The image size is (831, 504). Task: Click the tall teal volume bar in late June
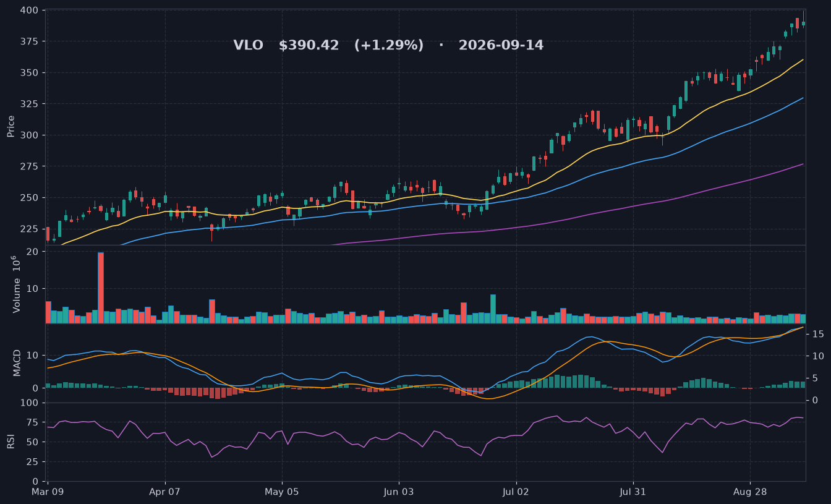[493, 309]
